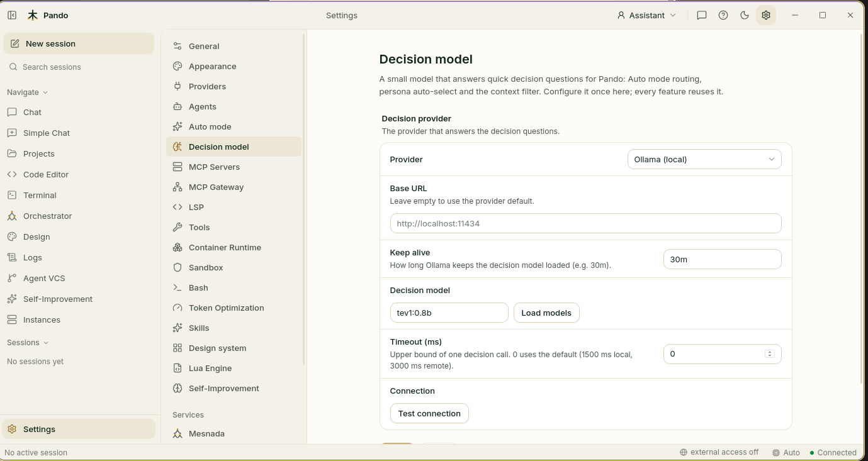Open Logs in navigation
This screenshot has width=868, height=461.
79,257
